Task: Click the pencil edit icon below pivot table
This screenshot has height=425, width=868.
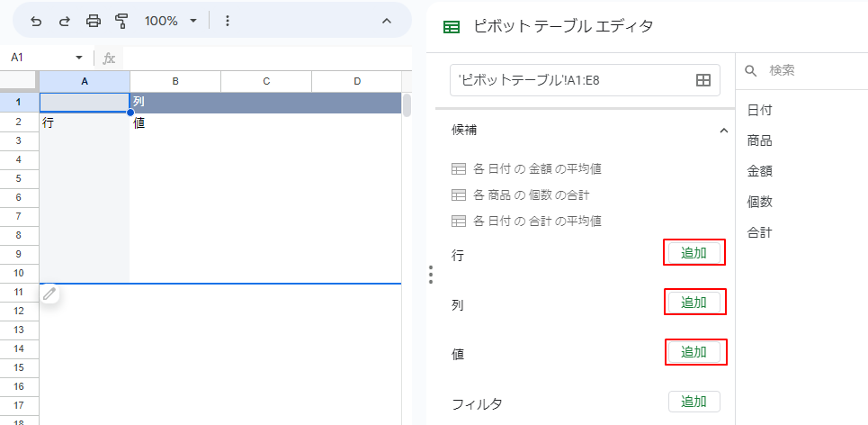Action: coord(49,294)
